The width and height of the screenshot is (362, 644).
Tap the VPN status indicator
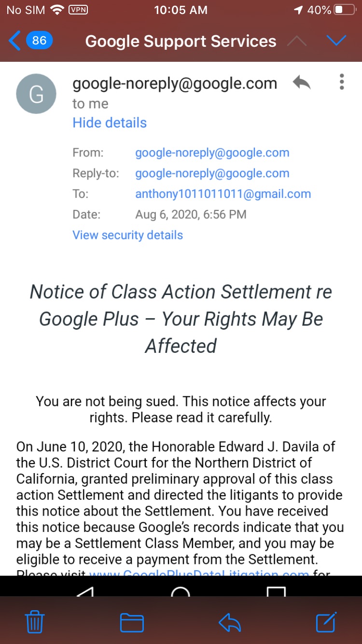(78, 10)
